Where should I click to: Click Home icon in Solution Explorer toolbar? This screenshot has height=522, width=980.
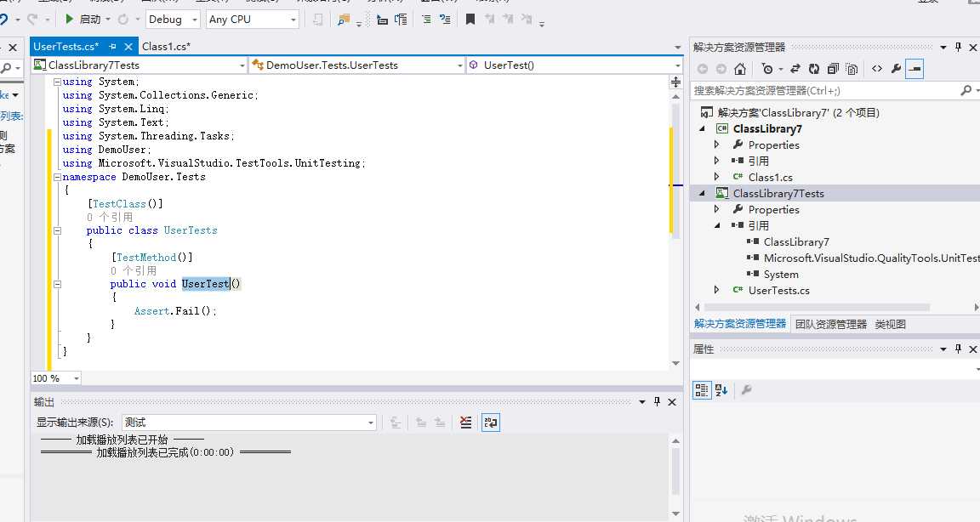[x=740, y=69]
